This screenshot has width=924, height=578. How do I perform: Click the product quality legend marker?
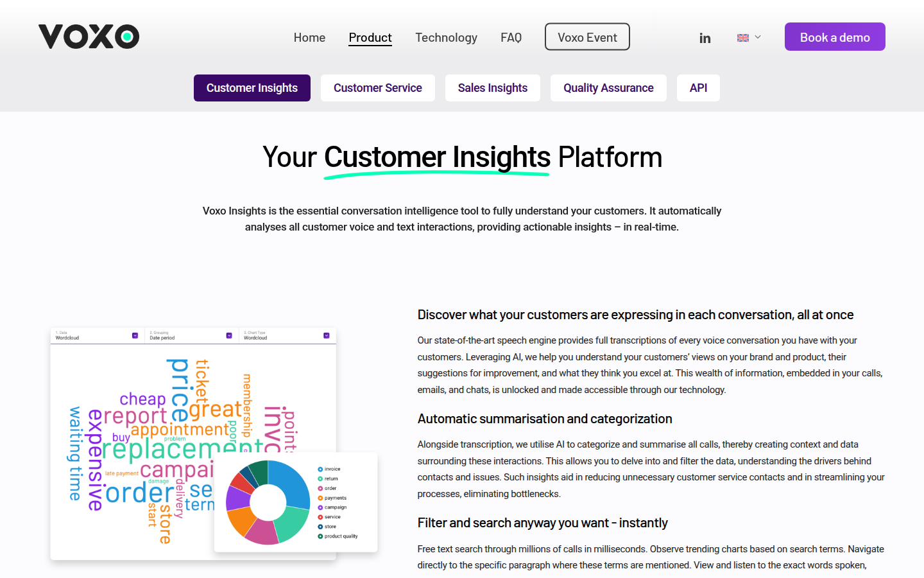click(x=320, y=536)
